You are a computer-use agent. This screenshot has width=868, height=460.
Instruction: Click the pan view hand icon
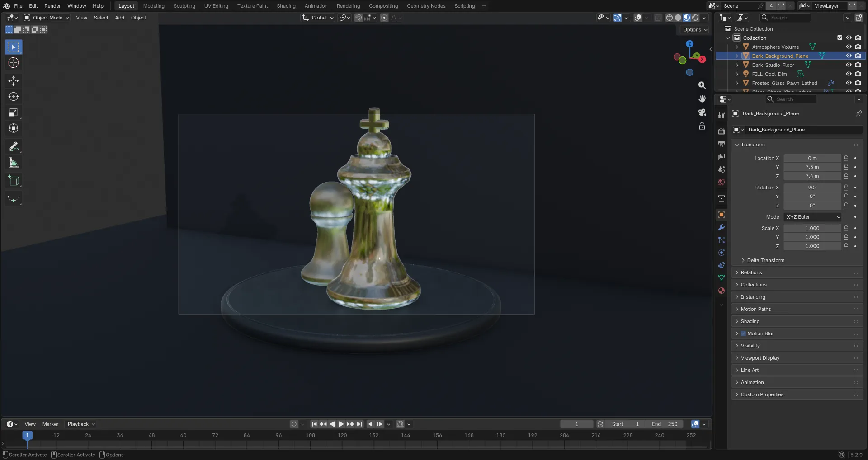click(702, 99)
